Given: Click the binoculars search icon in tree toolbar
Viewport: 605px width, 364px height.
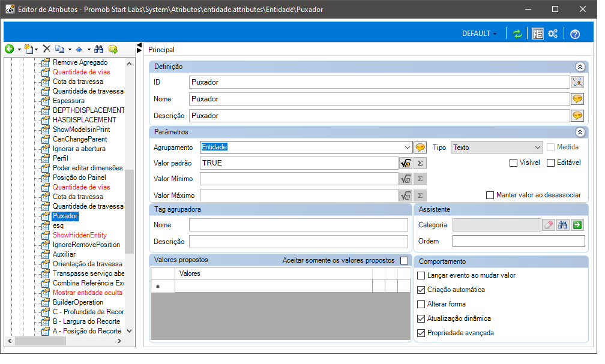Looking at the screenshot, I should coord(99,49).
